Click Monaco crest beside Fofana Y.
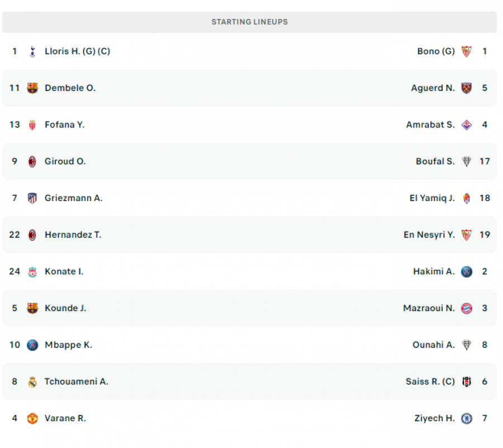This screenshot has width=503, height=448. [32, 125]
